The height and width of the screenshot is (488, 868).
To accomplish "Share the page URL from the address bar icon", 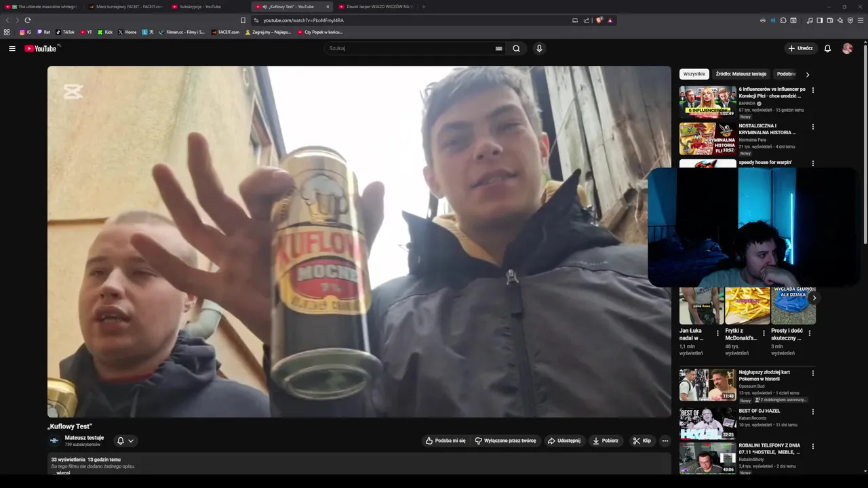I will tap(587, 20).
